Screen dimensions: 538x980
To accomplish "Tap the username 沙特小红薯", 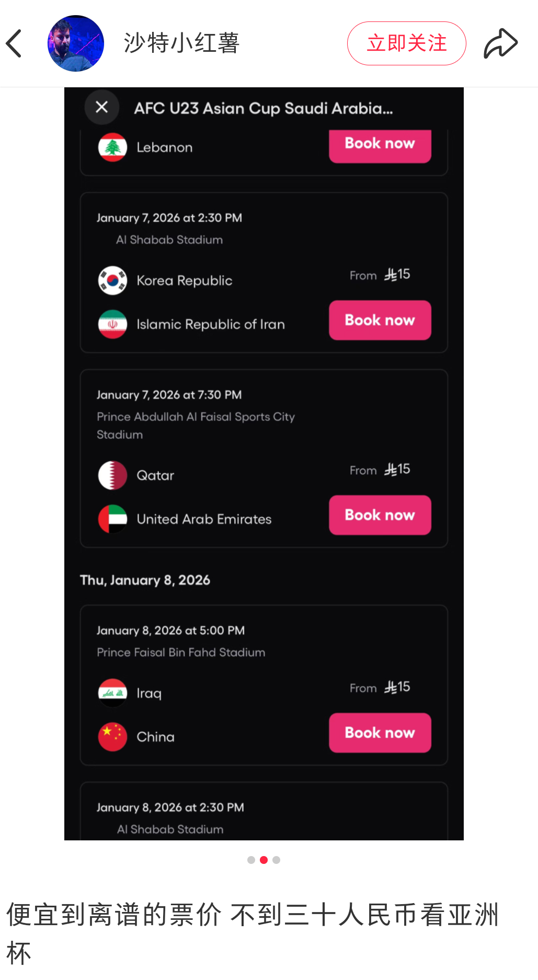I will [180, 43].
